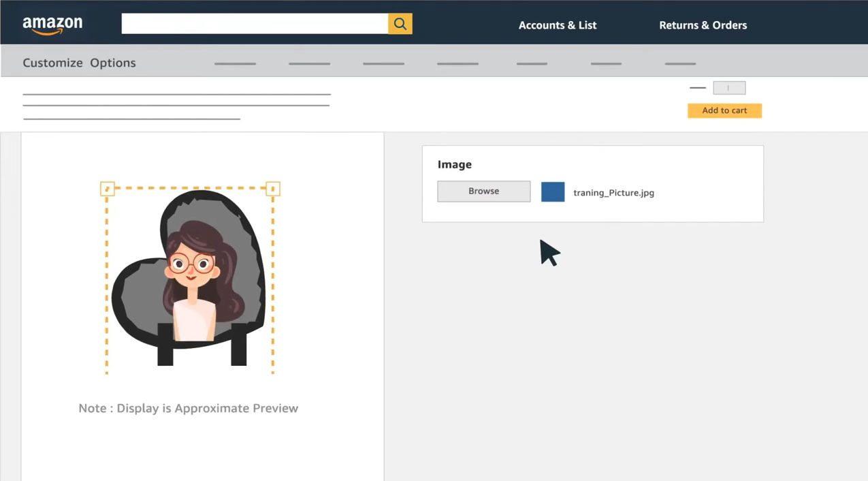868x481 pixels.
Task: Click the Amazon logo
Action: pos(52,25)
